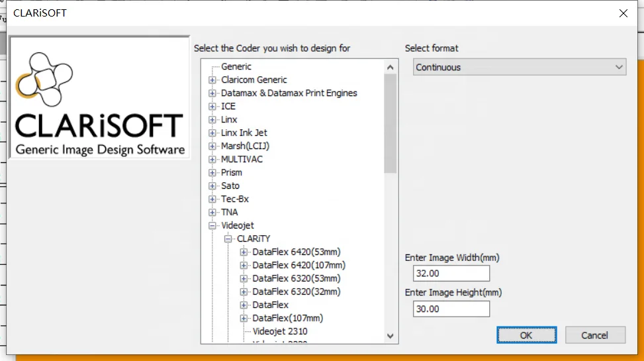
Task: Open the Select format dropdown
Action: point(520,67)
